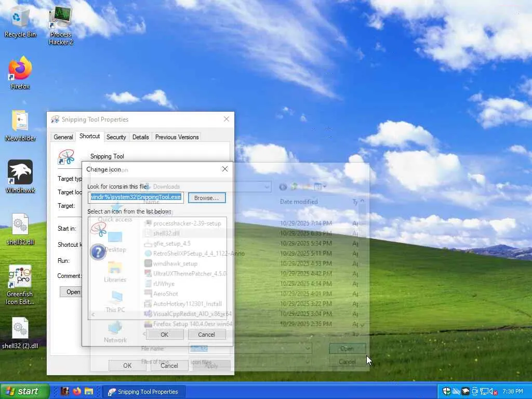Click the 10/29/2025 5:34 PM date entry
532x399 pixels.
pyautogui.click(x=306, y=243)
